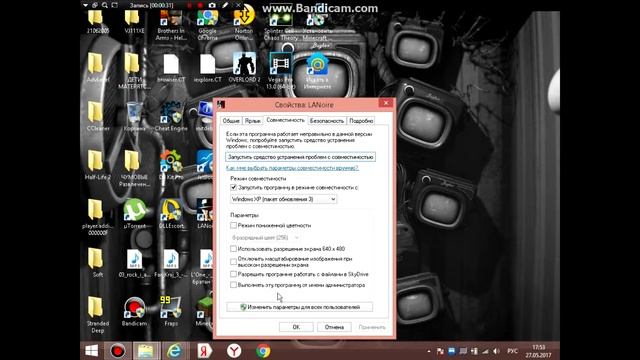The width and height of the screenshot is (640, 360).
Task: Allow program to work with SkyDrive files
Action: tap(233, 274)
